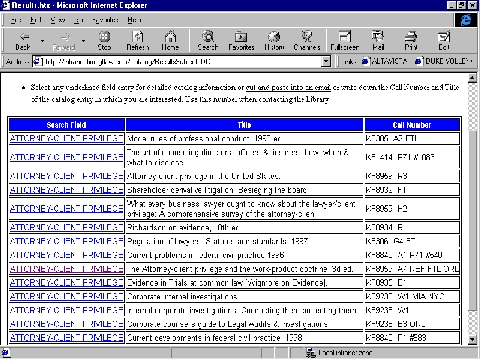Open search field link for Attorney-client privilege in the United States
Image resolution: width=480 pixels, height=360 pixels.
tap(66, 176)
